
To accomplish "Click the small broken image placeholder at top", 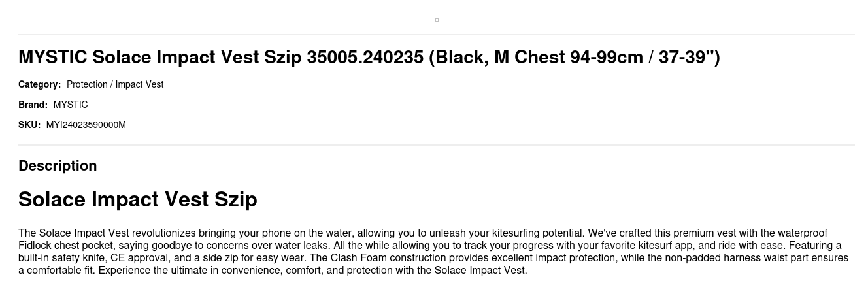I will click(x=437, y=20).
